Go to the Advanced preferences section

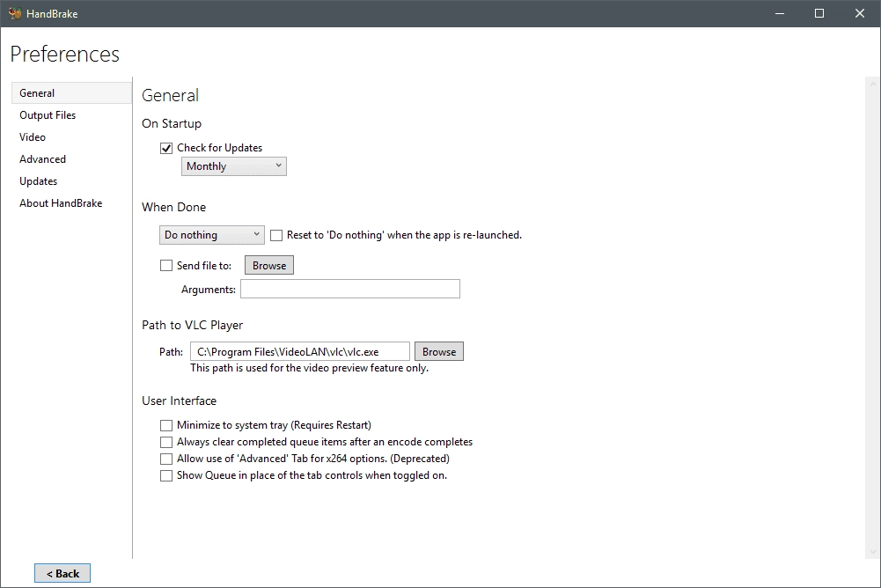[71, 159]
